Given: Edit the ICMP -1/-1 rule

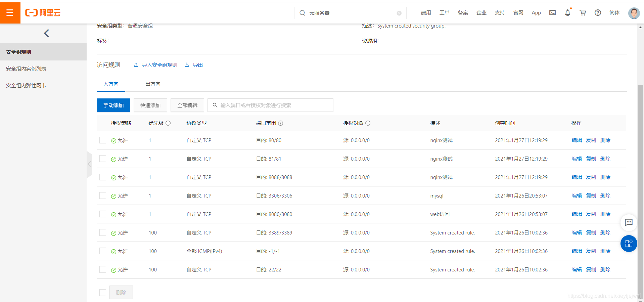Looking at the screenshot, I should click(577, 251).
